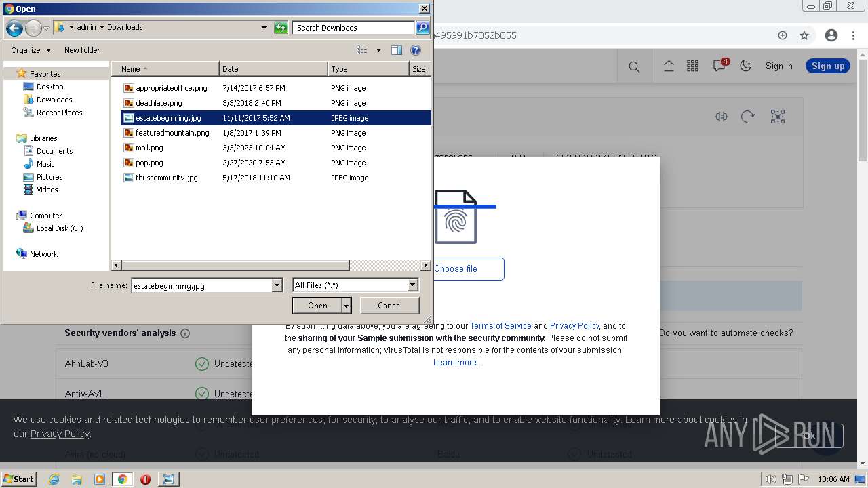The width and height of the screenshot is (868, 488).
Task: Expand the admin breadcrumb arrow
Action: click(x=101, y=27)
